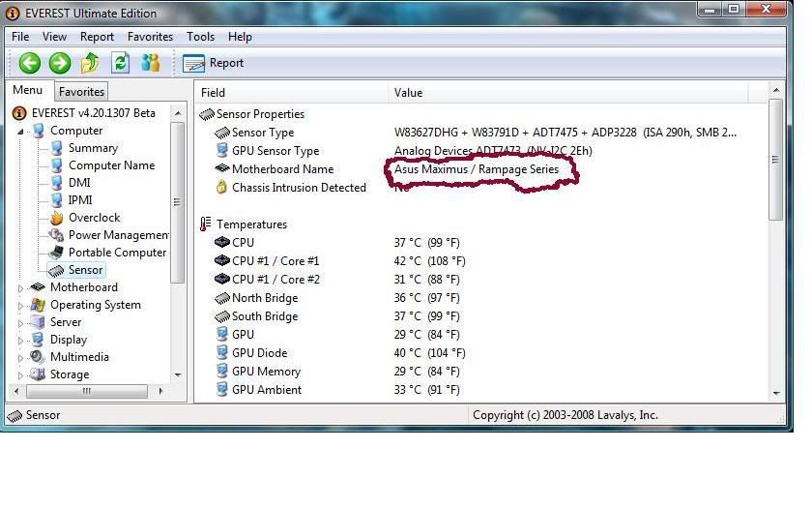Switch to the Favorites tab in the side panel
Image resolution: width=812 pixels, height=508 pixels.
81,92
